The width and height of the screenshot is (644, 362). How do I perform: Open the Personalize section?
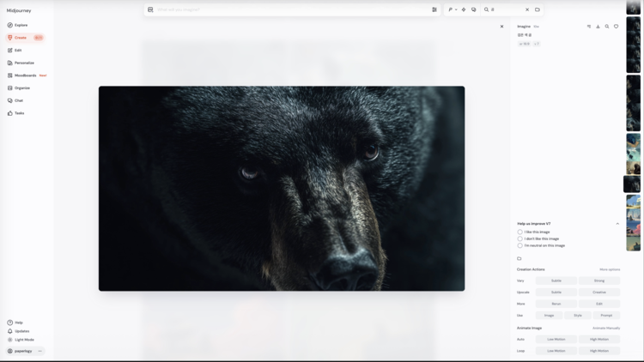point(21,63)
